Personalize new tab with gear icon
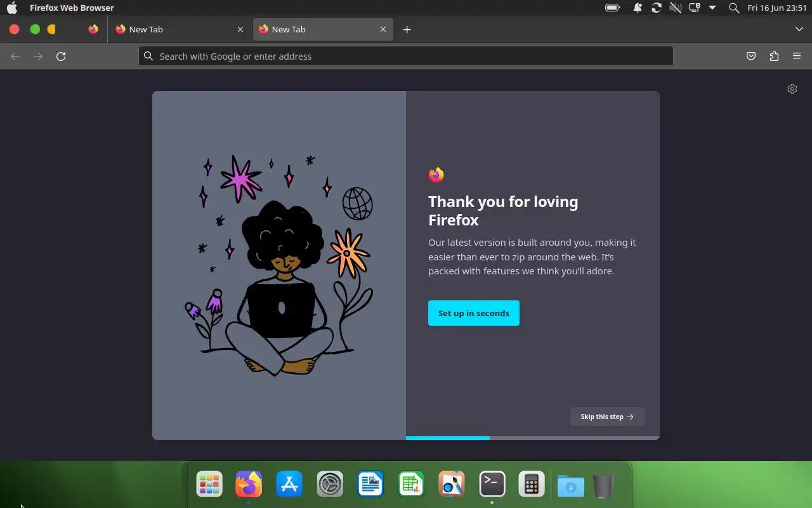This screenshot has height=508, width=812. pyautogui.click(x=792, y=89)
